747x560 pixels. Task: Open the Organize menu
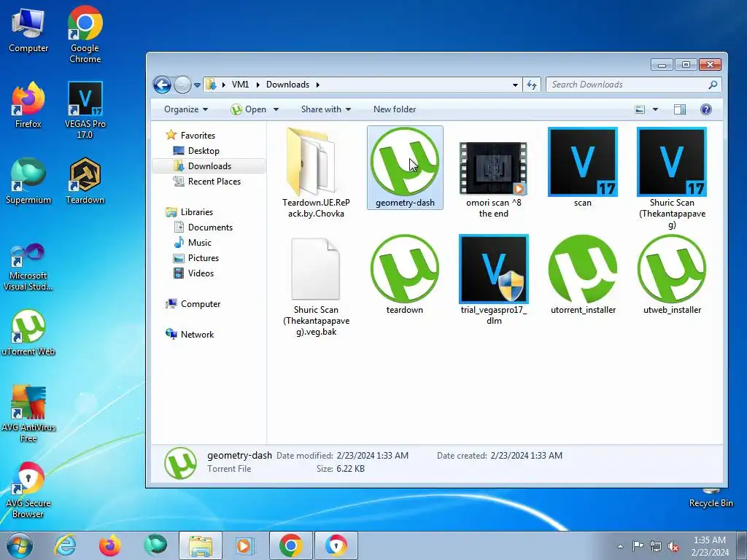tap(186, 109)
